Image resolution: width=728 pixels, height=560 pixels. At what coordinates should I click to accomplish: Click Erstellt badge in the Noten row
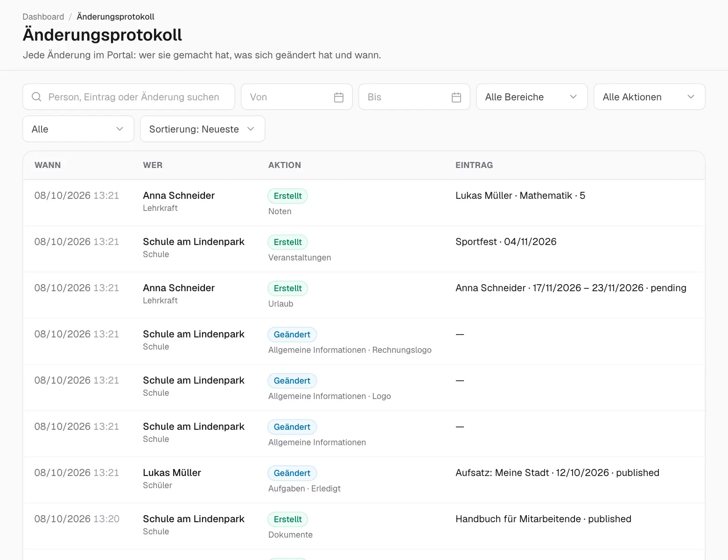pyautogui.click(x=287, y=196)
